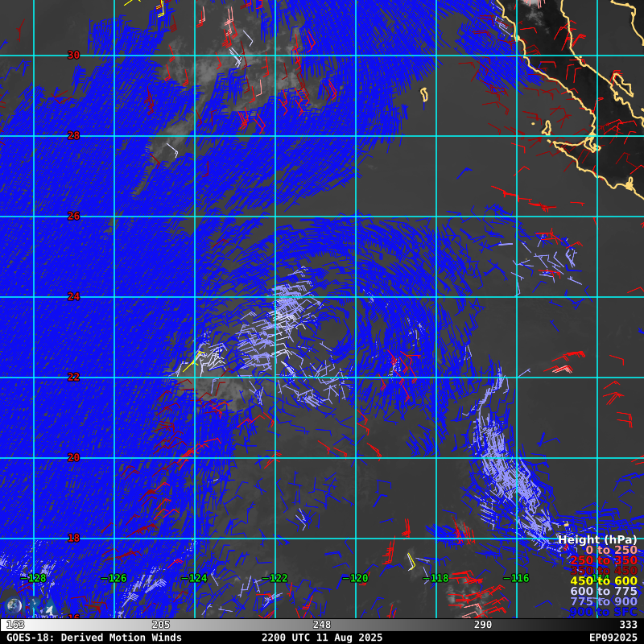Click the longitude label "-124"
This screenshot has height=644, width=644.
pyautogui.click(x=194, y=578)
